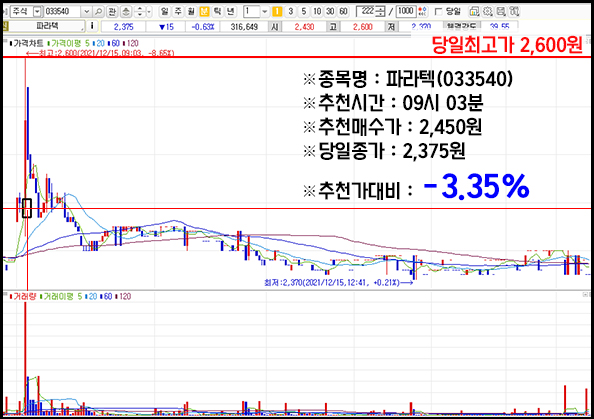Click the price change ▼15 value

166,27
